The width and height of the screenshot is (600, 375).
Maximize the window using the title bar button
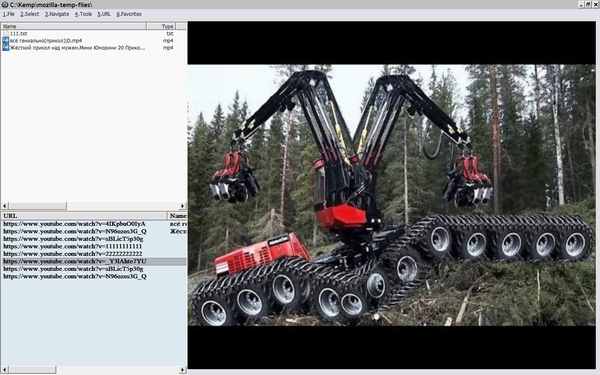click(x=588, y=4)
